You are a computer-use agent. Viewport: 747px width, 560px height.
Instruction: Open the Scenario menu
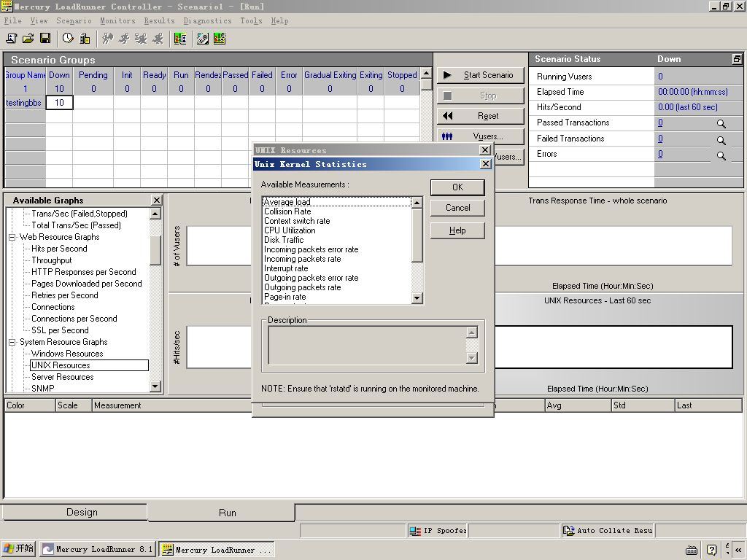coord(74,20)
